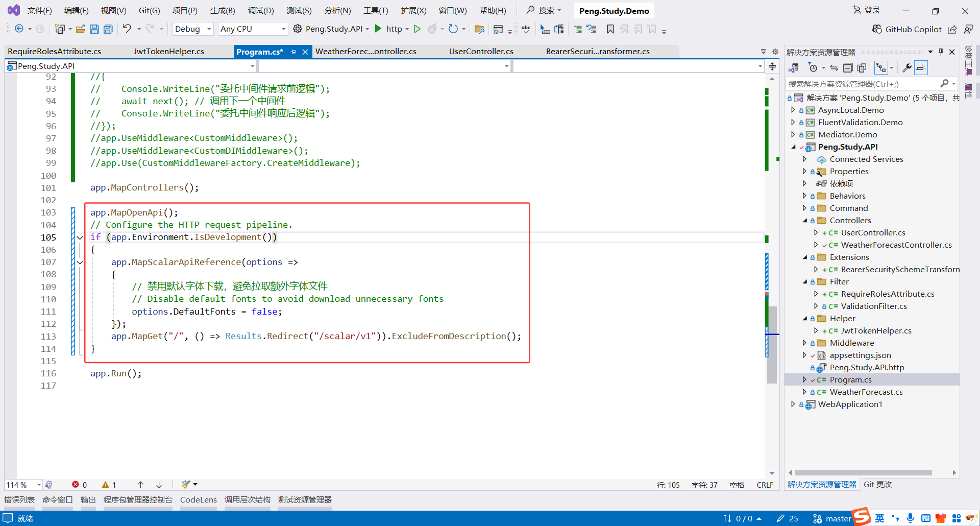This screenshot has height=526, width=980.
Task: Open the Find in Files folder-search icon
Action: [x=479, y=29]
